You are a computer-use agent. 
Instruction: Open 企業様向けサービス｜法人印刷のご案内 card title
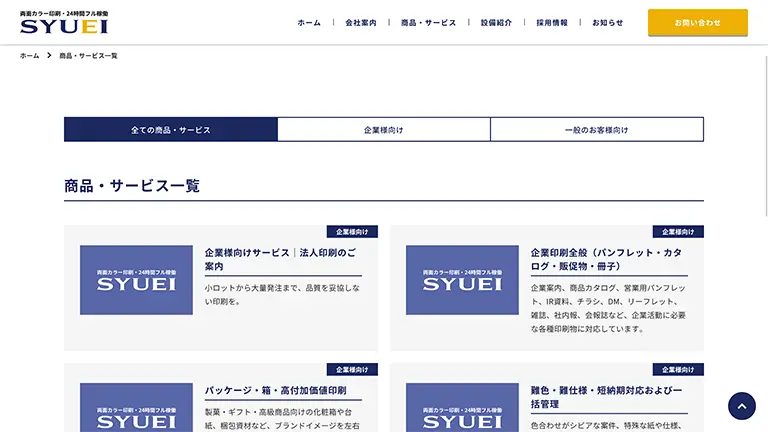pyautogui.click(x=281, y=260)
